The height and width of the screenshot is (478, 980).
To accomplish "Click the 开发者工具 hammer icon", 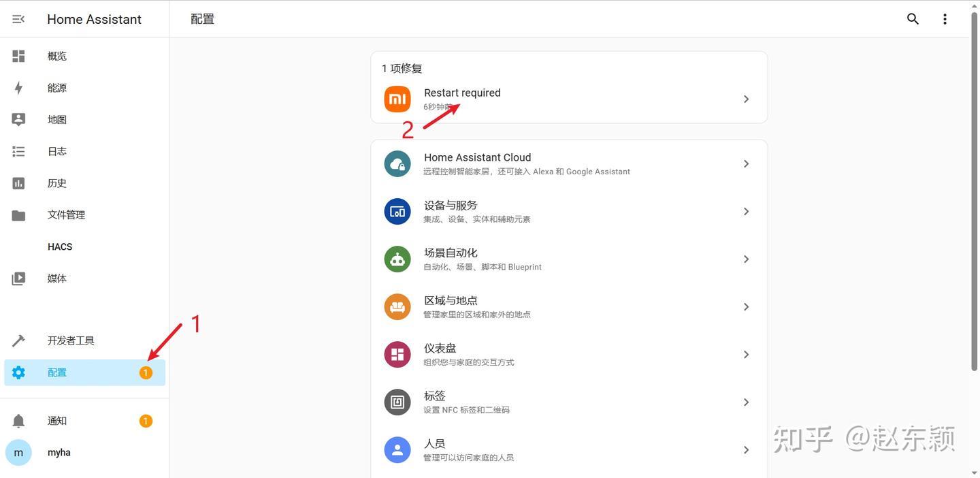I will click(x=18, y=340).
